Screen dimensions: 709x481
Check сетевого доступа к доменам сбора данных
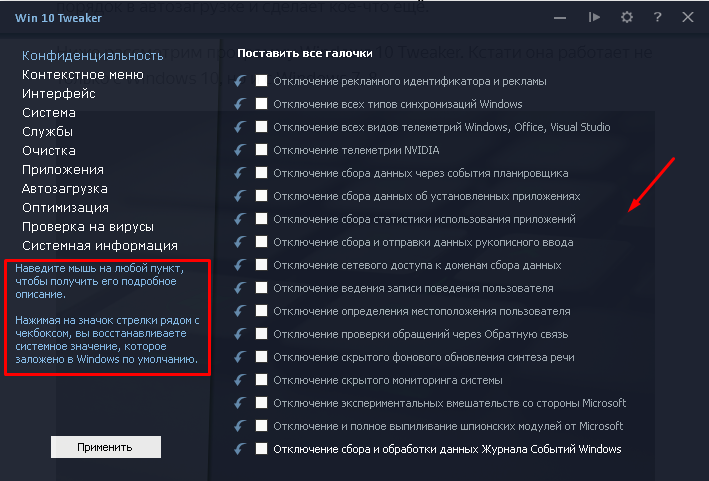coord(261,264)
